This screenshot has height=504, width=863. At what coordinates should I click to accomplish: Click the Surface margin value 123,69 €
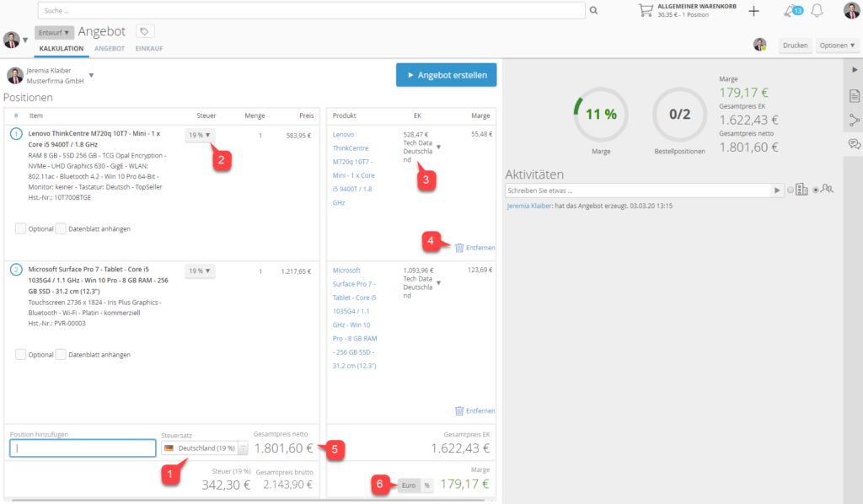point(480,270)
